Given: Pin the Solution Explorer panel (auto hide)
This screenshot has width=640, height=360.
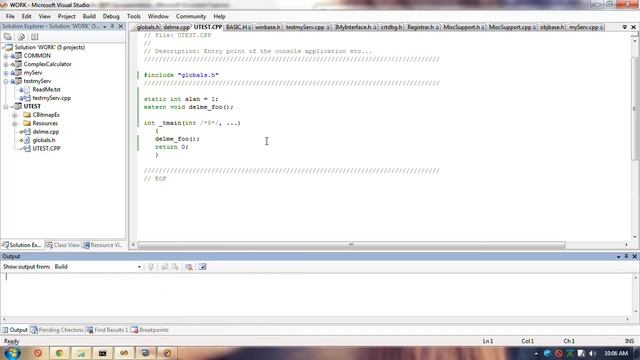Looking at the screenshot, I should (112, 26).
